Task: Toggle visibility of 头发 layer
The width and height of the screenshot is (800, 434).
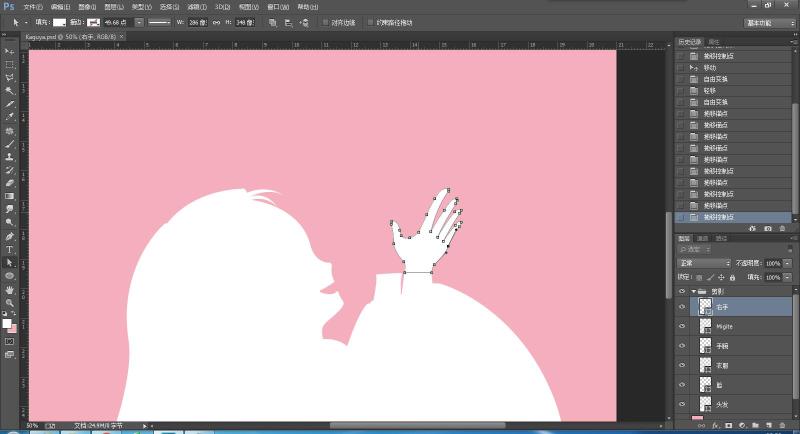Action: (682, 404)
